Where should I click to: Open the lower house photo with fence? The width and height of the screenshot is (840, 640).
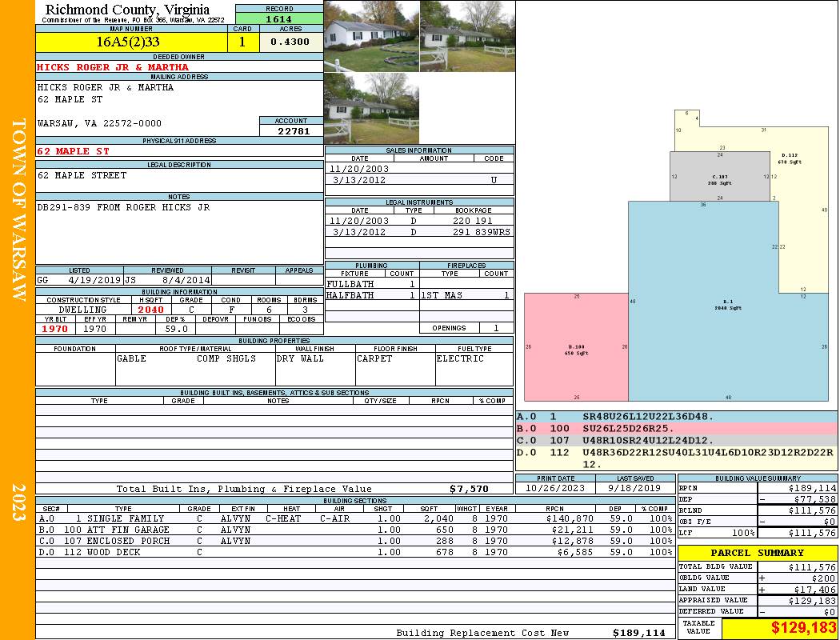[371, 108]
